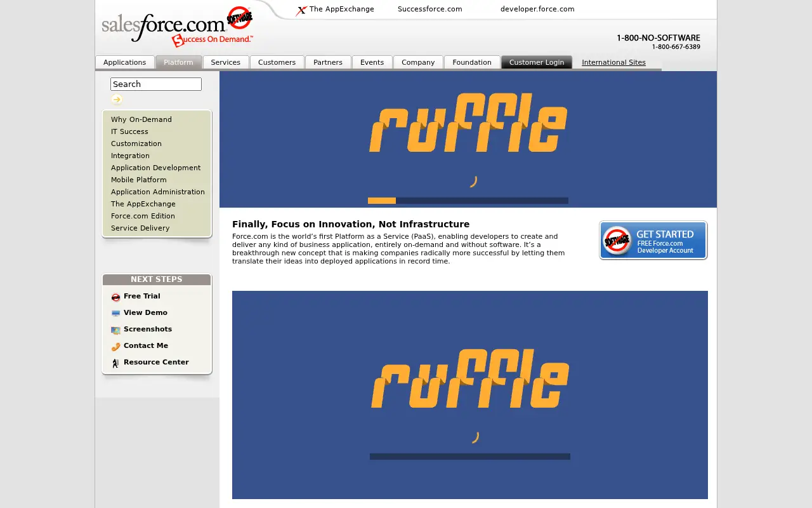This screenshot has height=508, width=812.
Task: Open the Foundation tab
Action: [x=472, y=62]
